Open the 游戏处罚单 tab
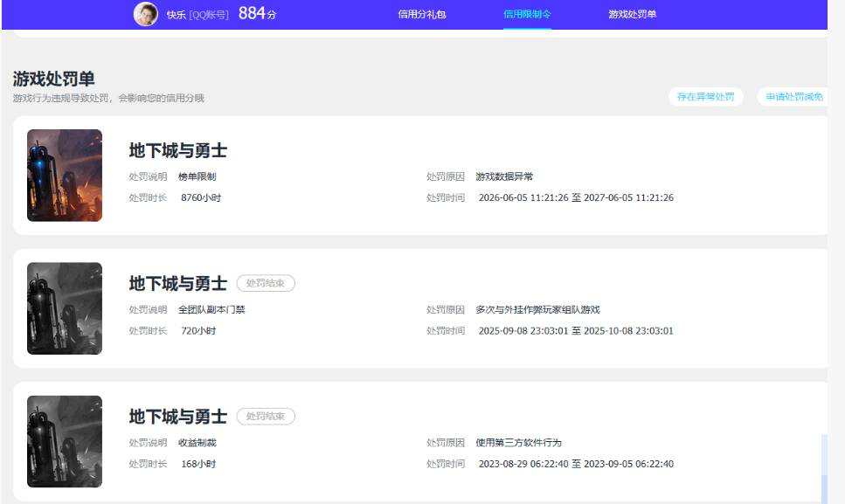The width and height of the screenshot is (845, 504). pyautogui.click(x=632, y=15)
